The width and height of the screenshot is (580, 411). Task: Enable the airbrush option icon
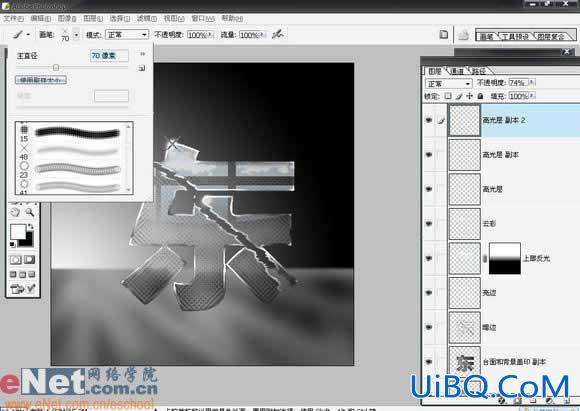pyautogui.click(x=277, y=34)
